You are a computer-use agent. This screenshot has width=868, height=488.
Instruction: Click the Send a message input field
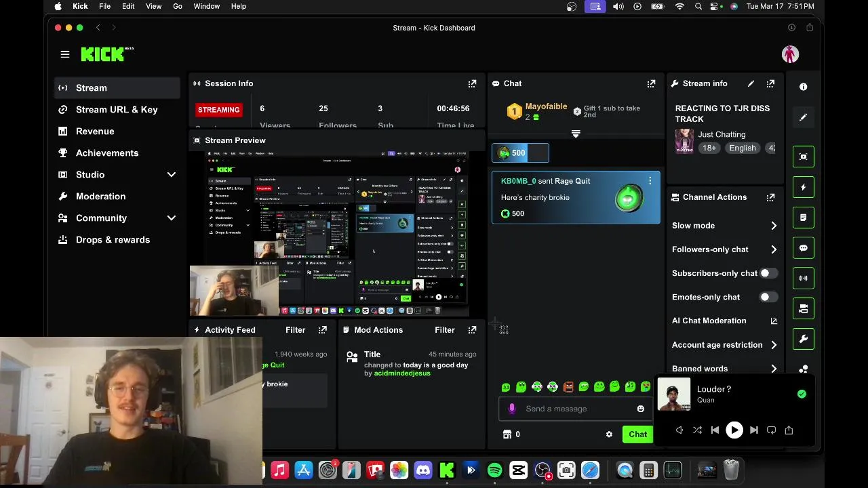575,409
